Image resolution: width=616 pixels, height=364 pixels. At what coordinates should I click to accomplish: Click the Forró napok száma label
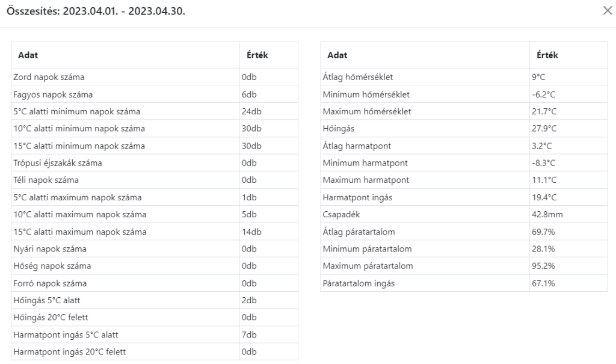(51, 283)
